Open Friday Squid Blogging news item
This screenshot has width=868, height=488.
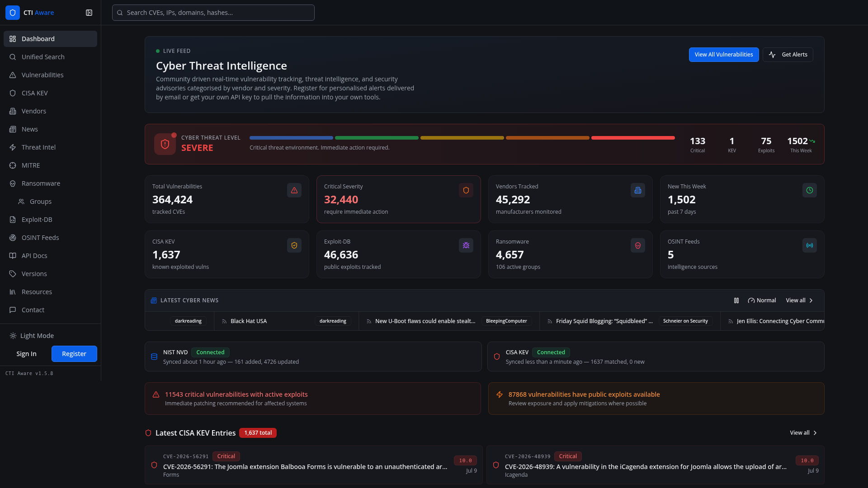(x=630, y=321)
